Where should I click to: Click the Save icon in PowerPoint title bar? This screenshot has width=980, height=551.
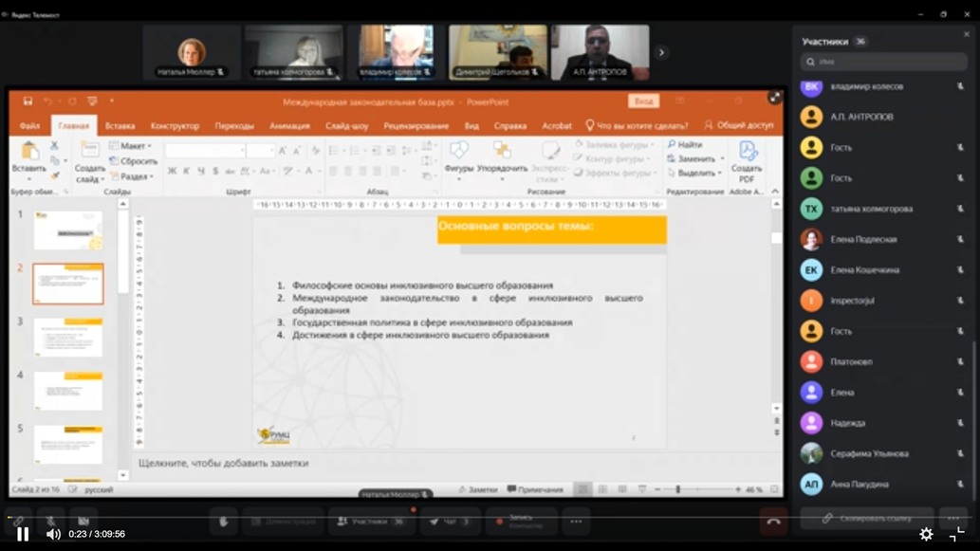pos(28,101)
